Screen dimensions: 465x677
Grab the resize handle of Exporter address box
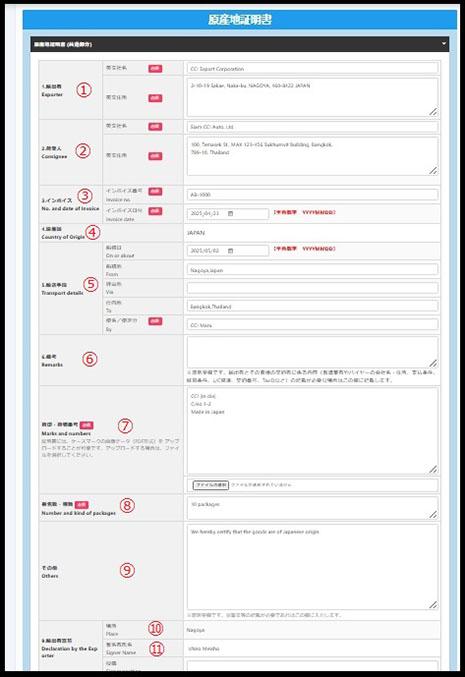(x=433, y=112)
